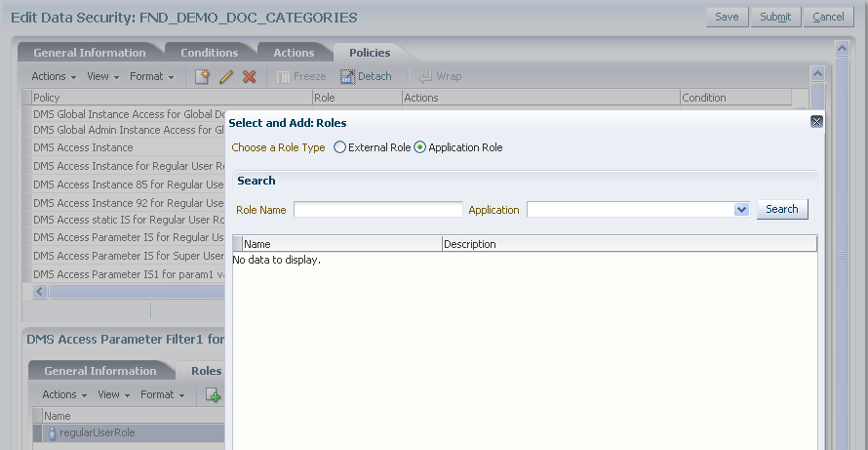Click the policies table left scroll arrow
The image size is (868, 450).
tap(40, 292)
